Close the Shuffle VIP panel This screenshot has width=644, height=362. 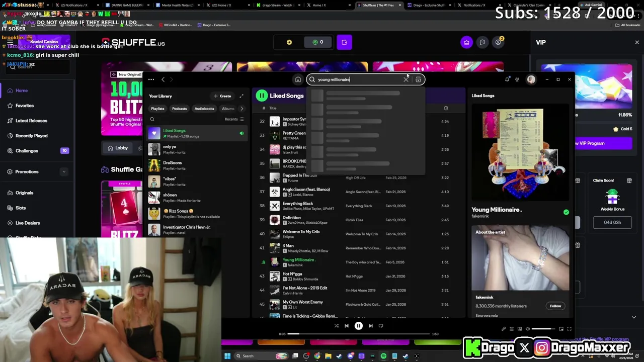pyautogui.click(x=637, y=42)
